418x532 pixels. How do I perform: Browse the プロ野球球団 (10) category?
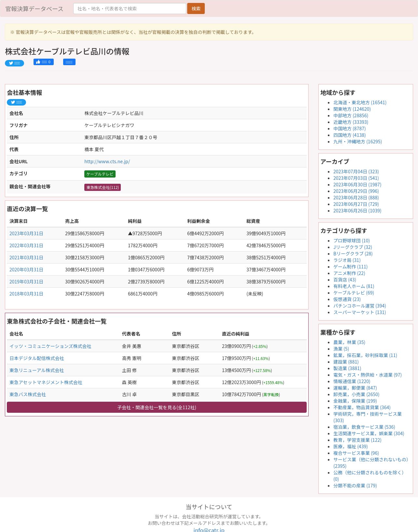352,241
